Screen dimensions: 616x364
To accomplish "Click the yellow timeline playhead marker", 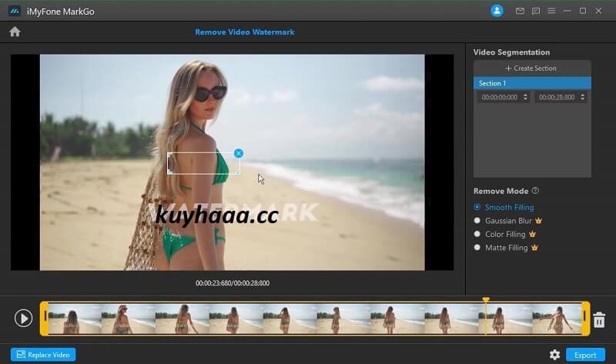I will click(x=486, y=300).
